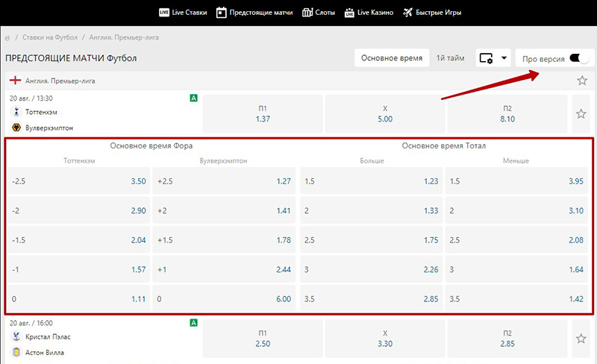The width and height of the screenshot is (597, 364).
Task: Bet П1 at 1.37 on Тоттенхэм
Action: tap(263, 113)
